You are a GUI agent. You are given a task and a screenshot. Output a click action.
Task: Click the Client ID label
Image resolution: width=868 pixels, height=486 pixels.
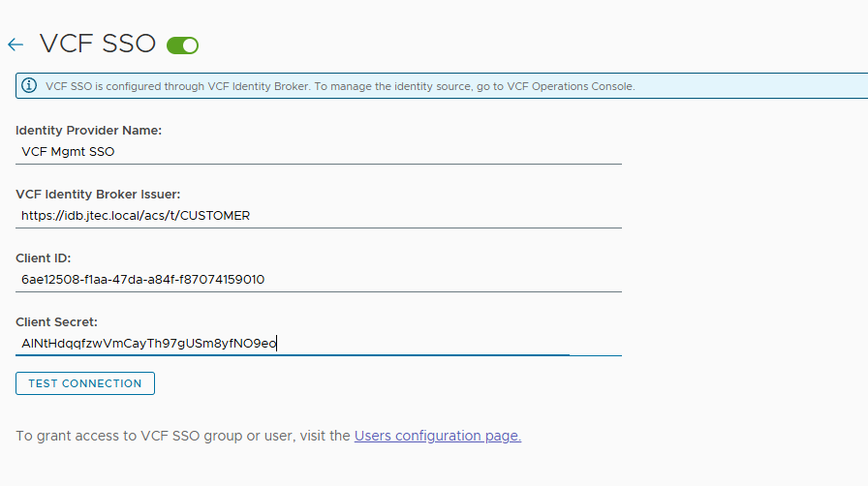pyautogui.click(x=44, y=258)
